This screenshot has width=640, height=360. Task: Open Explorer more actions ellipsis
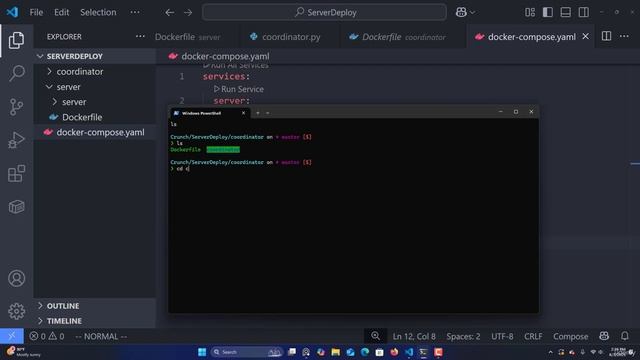140,36
